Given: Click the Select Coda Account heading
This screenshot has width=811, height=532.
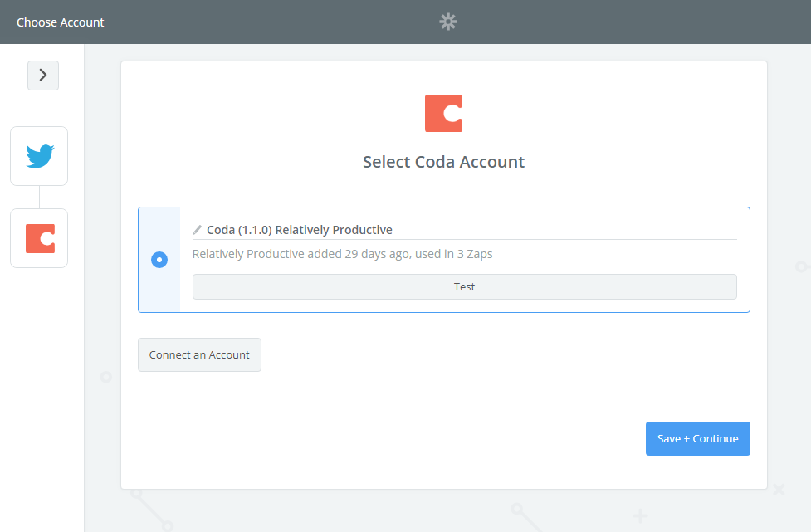Looking at the screenshot, I should (x=443, y=162).
